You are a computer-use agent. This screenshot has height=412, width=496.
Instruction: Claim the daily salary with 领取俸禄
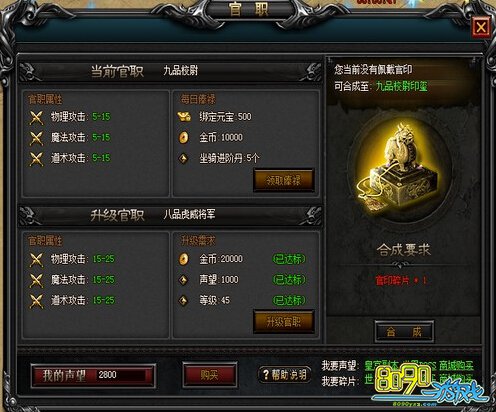click(284, 180)
